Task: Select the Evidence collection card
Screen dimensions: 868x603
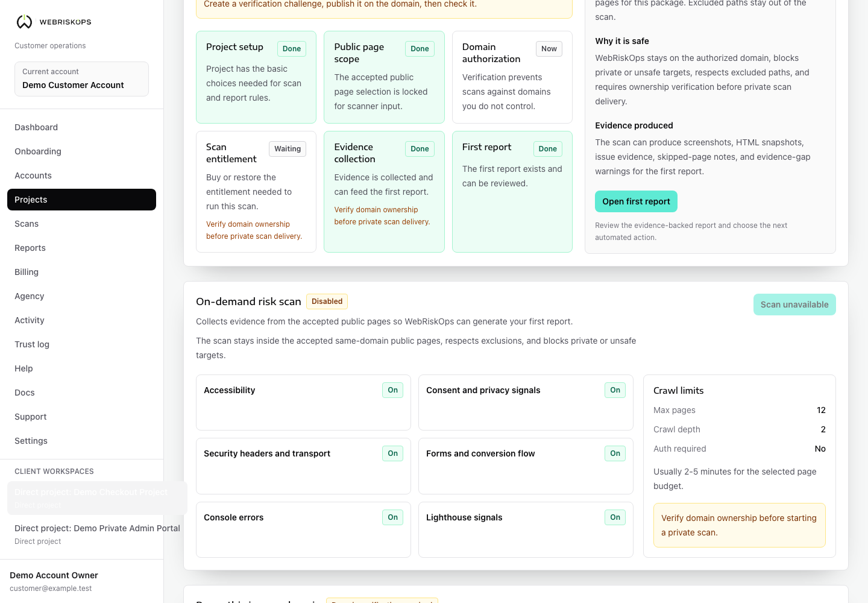Action: [x=384, y=192]
